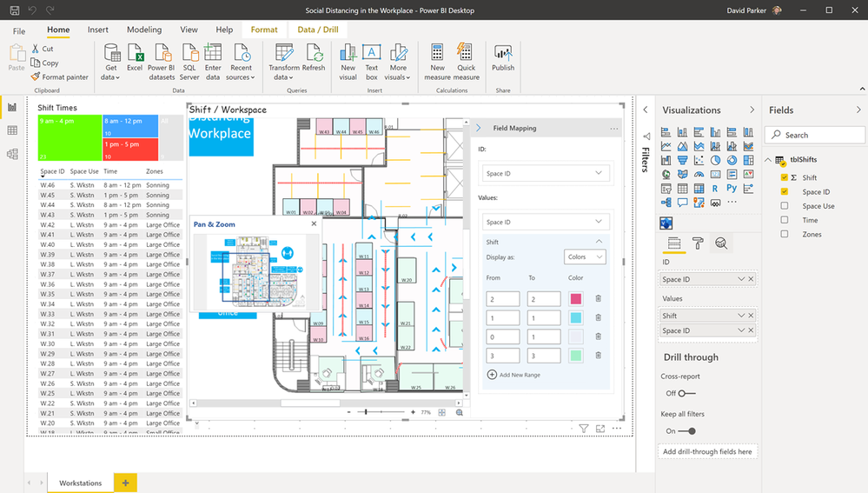
Task: Pick the pink color swatch for range 2
Action: pos(576,298)
